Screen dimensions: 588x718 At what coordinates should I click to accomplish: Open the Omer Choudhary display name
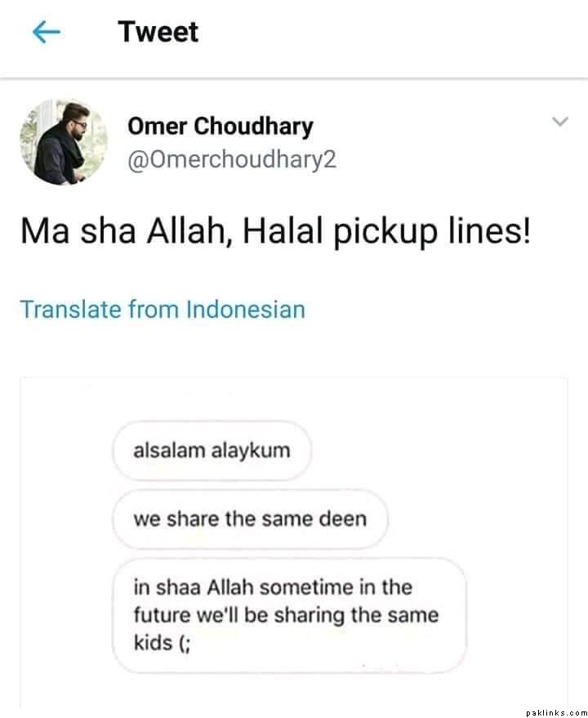(x=220, y=127)
